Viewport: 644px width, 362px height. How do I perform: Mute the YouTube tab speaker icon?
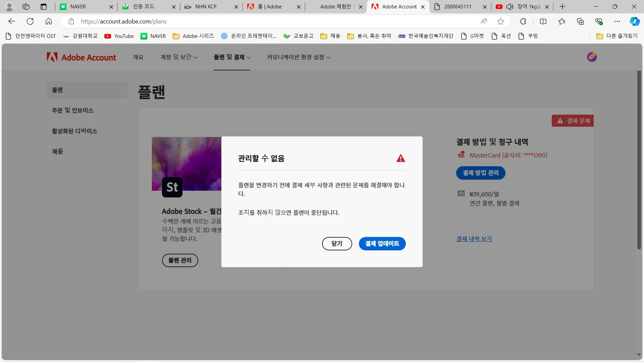coord(510,7)
